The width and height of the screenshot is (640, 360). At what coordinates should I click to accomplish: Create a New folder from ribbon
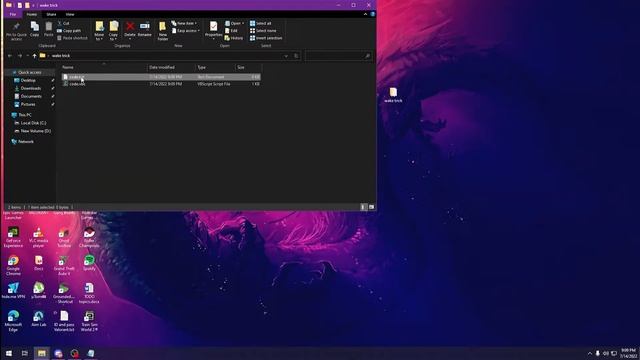click(x=162, y=31)
